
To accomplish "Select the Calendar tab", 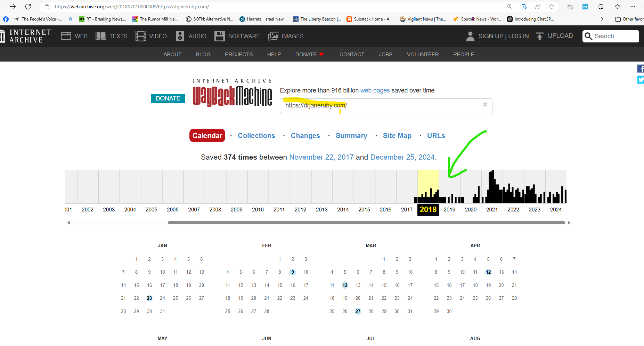I will 207,136.
